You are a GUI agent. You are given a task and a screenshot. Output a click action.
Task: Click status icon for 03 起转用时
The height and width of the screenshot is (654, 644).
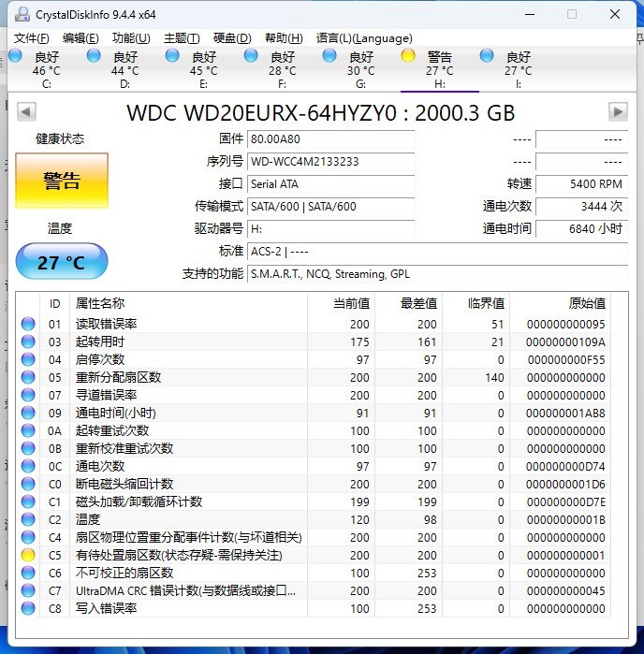[x=28, y=342]
